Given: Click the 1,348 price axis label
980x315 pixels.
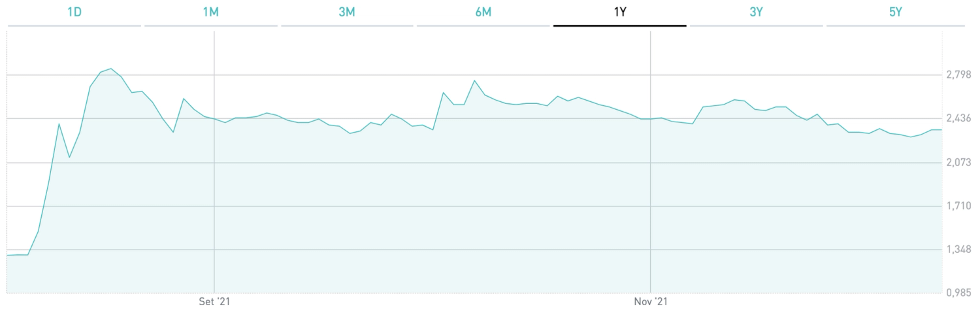Looking at the screenshot, I should coord(958,250).
